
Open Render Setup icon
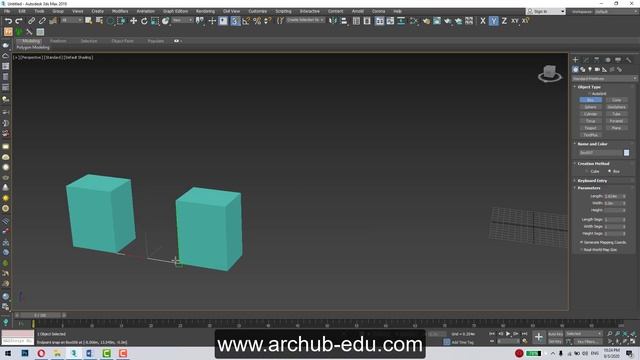coord(437,21)
